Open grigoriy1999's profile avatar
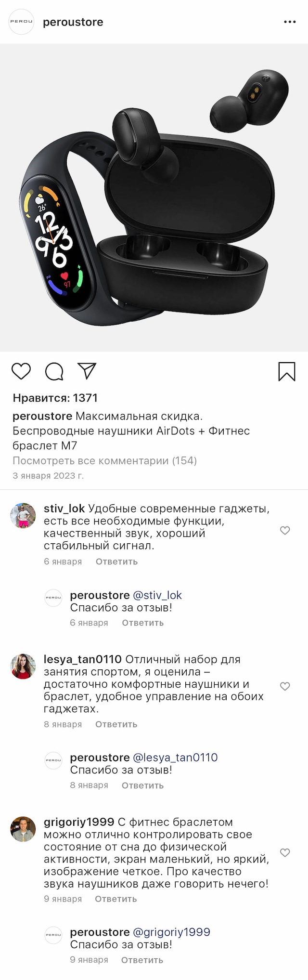Screen dimensions: 308x980 [23, 829]
